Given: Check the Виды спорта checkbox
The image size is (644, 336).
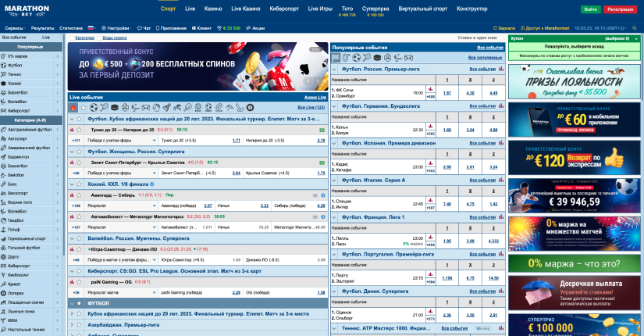Looking at the screenshot, I should 99,37.
